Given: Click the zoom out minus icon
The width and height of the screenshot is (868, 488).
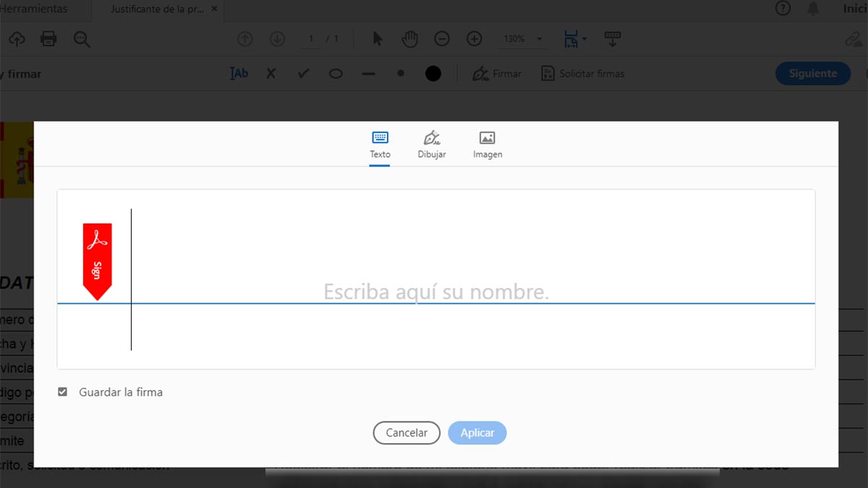Looking at the screenshot, I should tap(442, 39).
